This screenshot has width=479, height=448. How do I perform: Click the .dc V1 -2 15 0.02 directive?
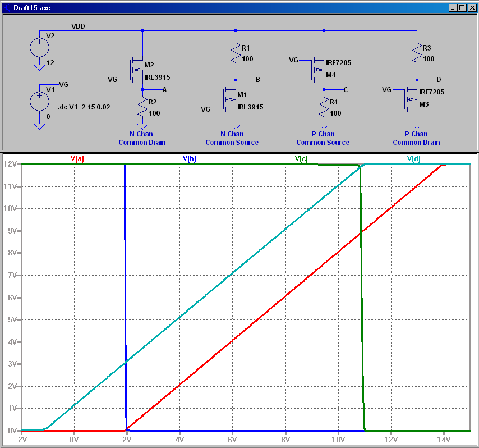[84, 107]
